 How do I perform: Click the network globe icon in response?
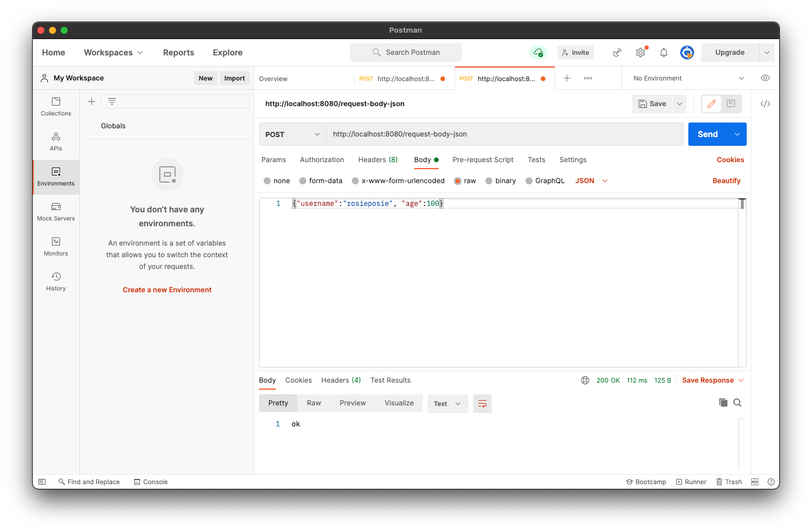click(x=585, y=380)
